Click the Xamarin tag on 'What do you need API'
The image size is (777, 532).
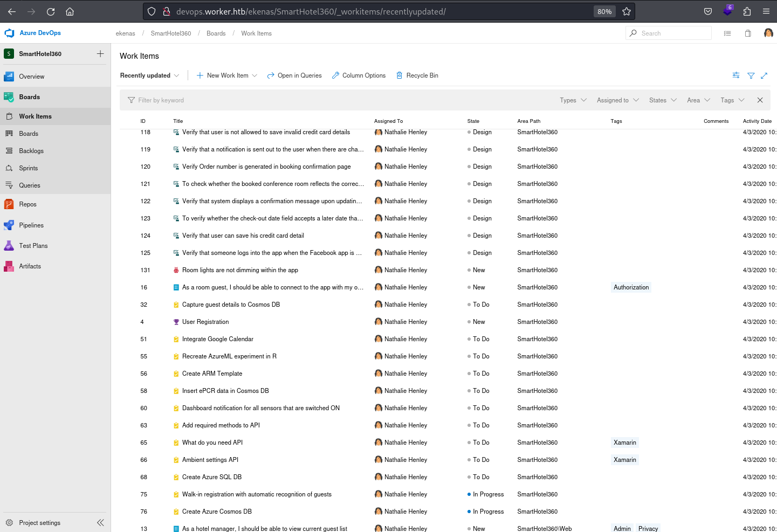[625, 443]
